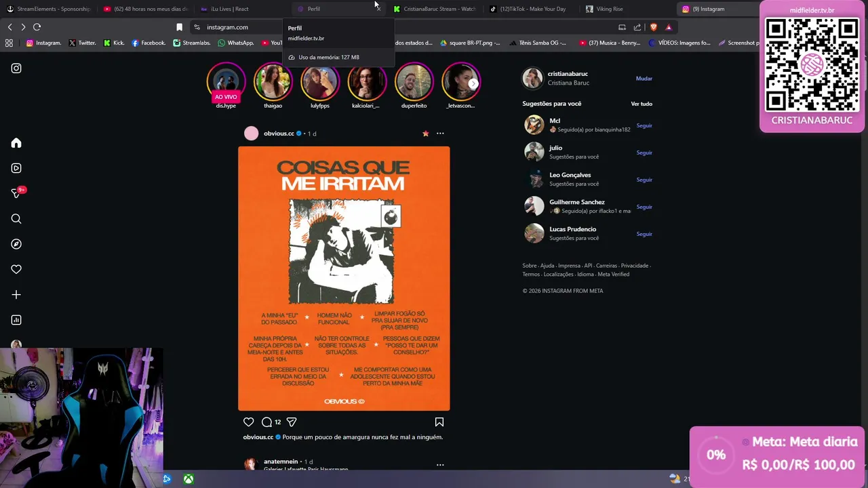
Task: View thaigao's story
Action: coord(273,85)
